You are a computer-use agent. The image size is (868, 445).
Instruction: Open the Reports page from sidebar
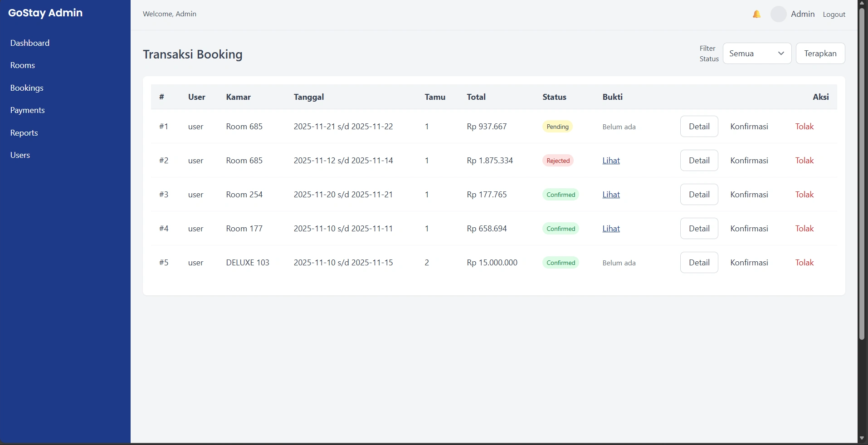(24, 133)
